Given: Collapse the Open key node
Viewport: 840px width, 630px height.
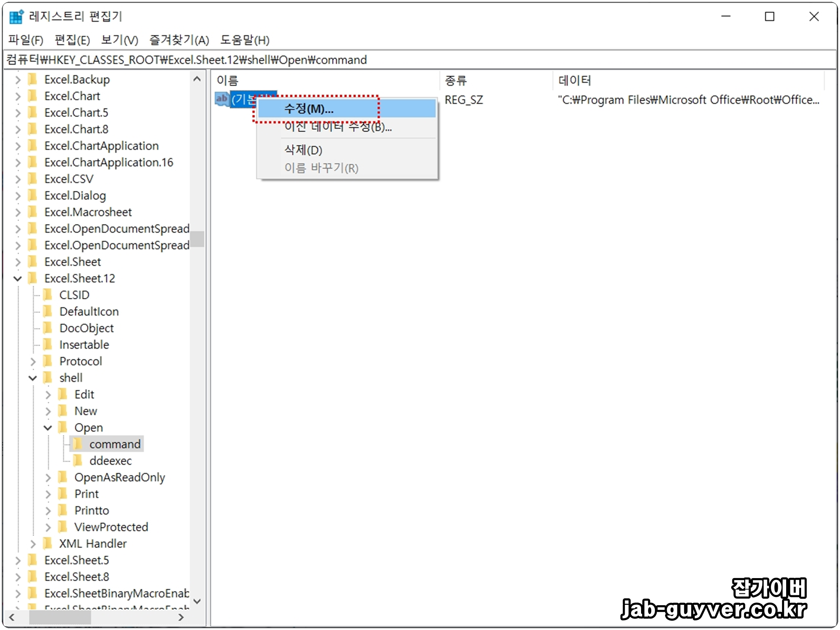Looking at the screenshot, I should click(x=48, y=428).
